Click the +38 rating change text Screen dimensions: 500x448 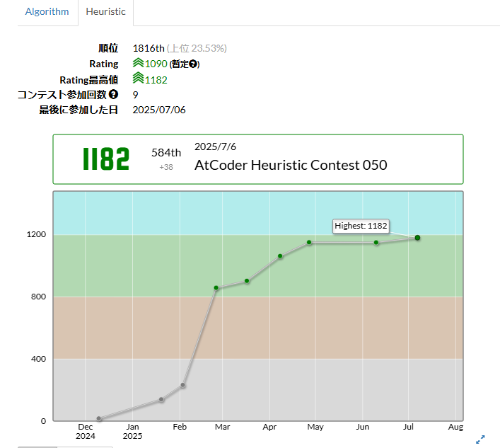click(x=166, y=167)
